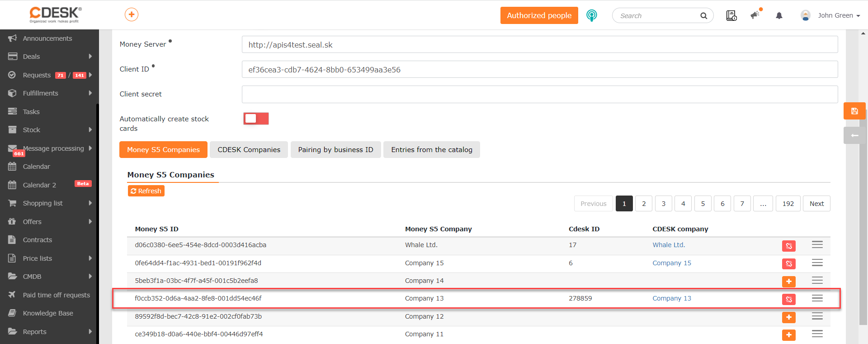Screen dimensions: 868x344
Task: Switch to Pairing by business ID tab
Action: 336,150
